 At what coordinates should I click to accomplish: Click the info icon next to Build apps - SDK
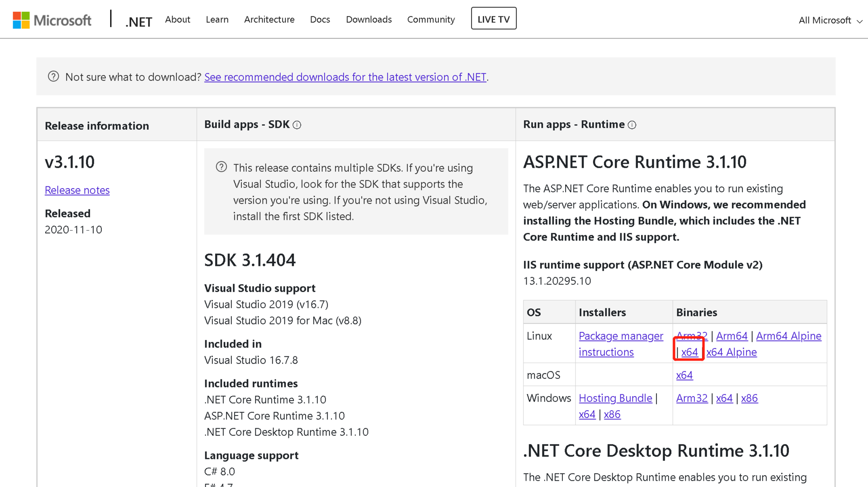tap(297, 125)
